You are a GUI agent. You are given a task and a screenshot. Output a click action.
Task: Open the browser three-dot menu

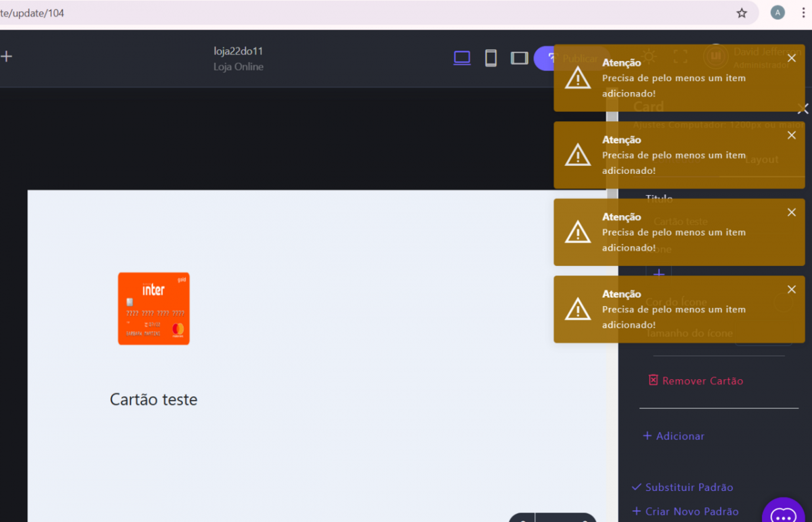click(x=803, y=13)
